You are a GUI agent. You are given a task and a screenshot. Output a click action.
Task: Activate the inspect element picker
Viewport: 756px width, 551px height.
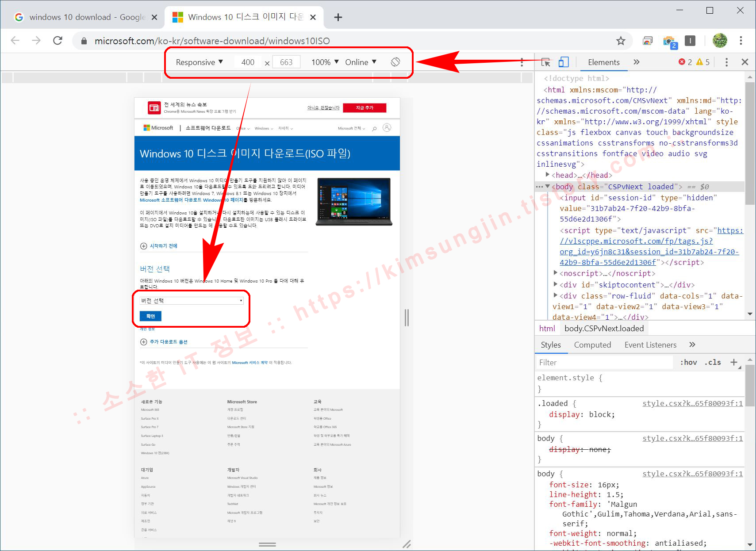coord(546,62)
